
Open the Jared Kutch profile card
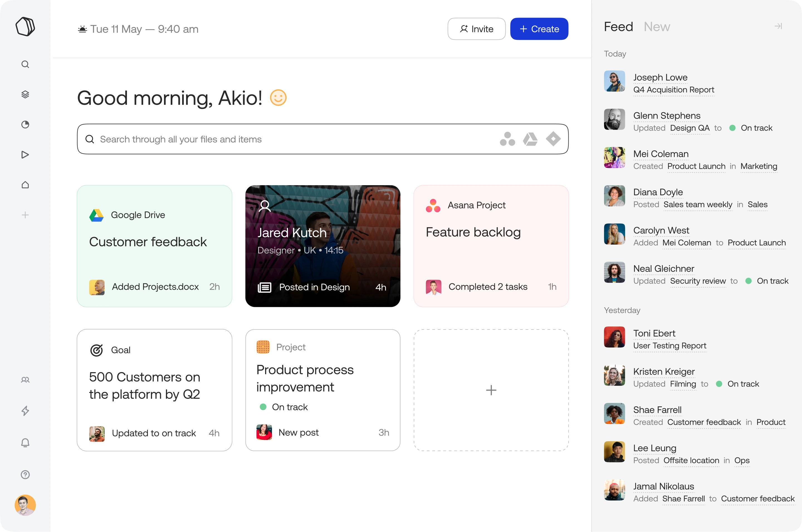[323, 246]
